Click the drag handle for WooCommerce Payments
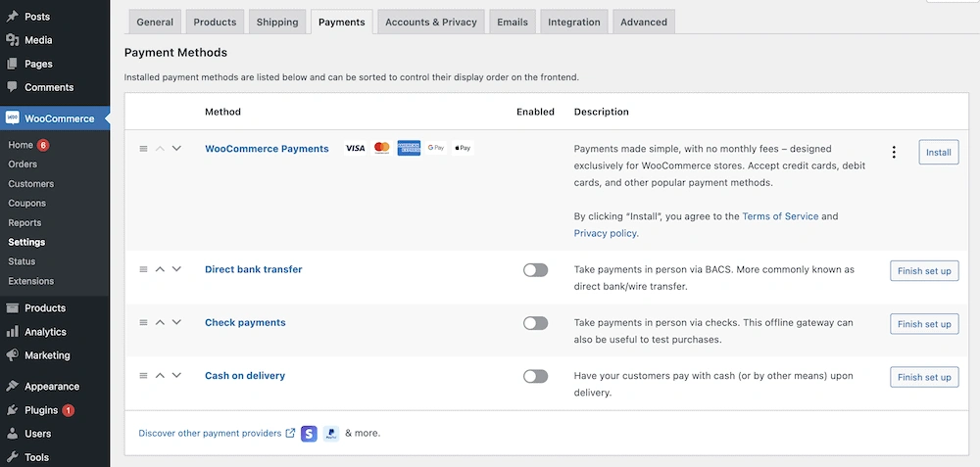The height and width of the screenshot is (467, 980). tap(143, 149)
